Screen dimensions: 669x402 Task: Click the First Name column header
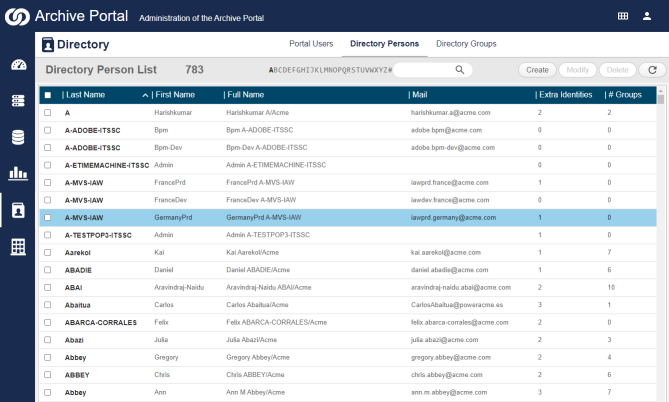[175, 95]
